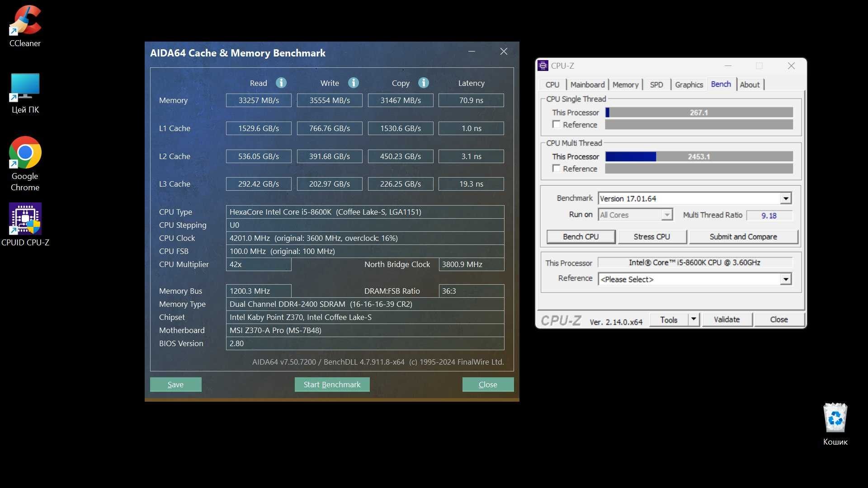868x488 pixels.
Task: Click the Memory Latency 70.9 ns value
Action: (471, 100)
